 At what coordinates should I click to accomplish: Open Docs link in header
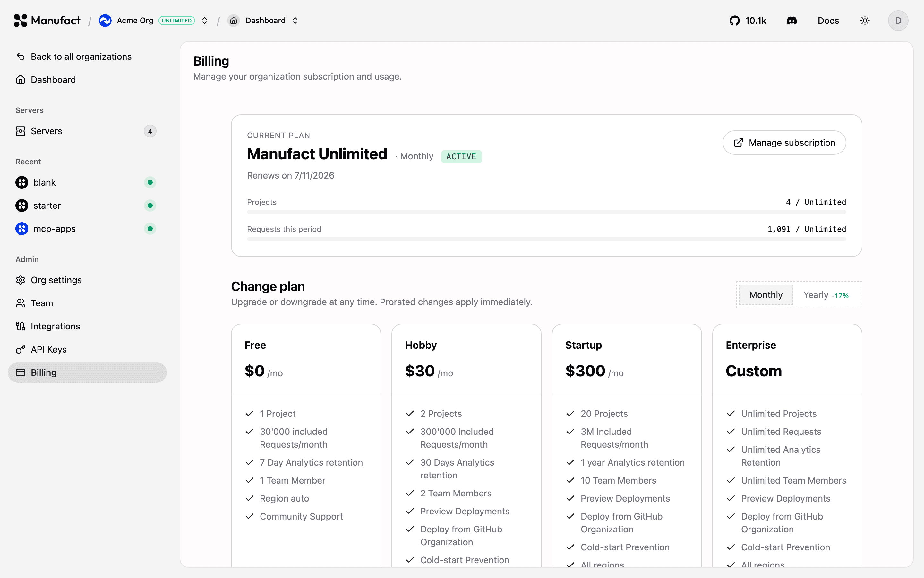pos(828,21)
